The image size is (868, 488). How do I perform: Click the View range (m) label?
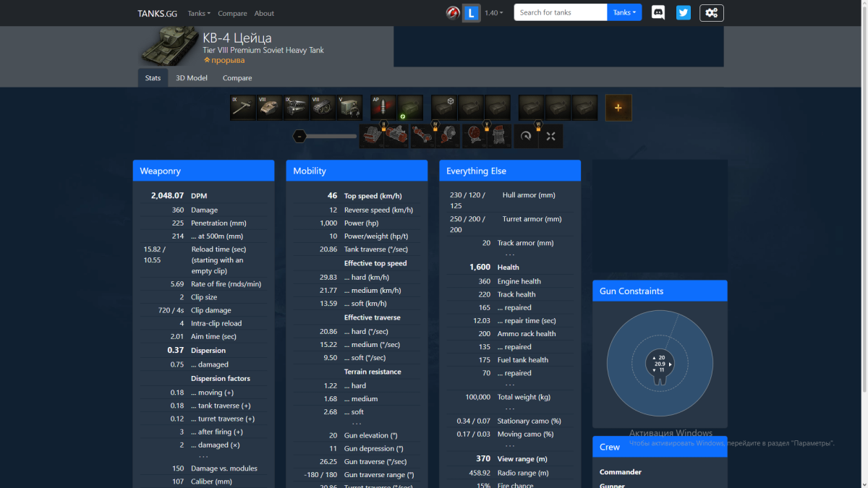click(522, 459)
